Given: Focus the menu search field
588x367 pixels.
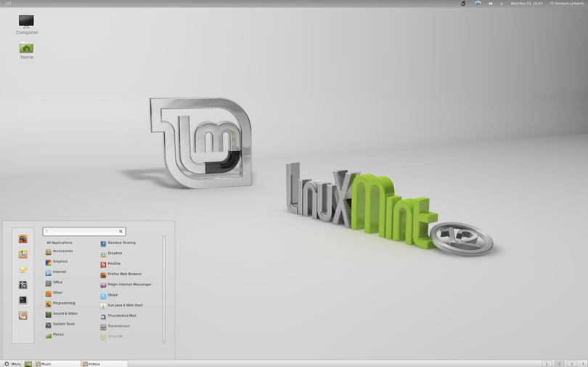Looking at the screenshot, I should click(x=84, y=231).
